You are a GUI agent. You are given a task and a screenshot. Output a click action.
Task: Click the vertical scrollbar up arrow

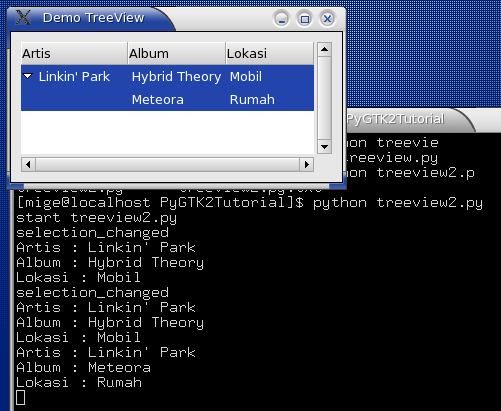324,50
